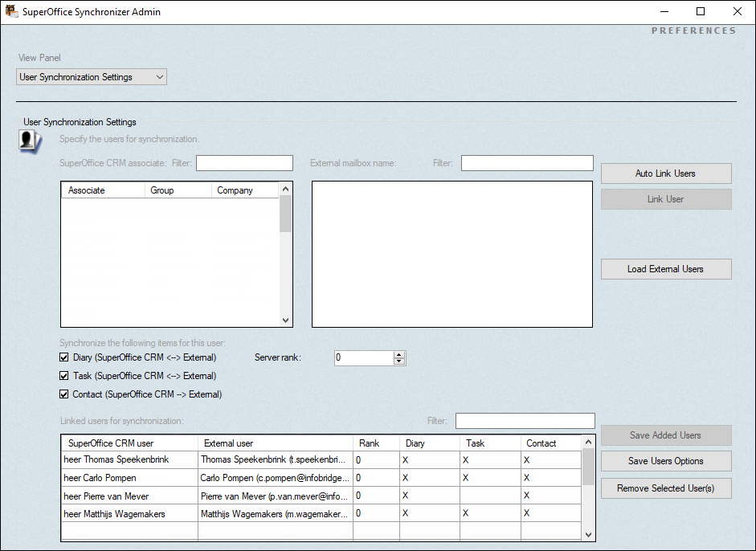
Task: Click the External mailbox name filter field
Action: [527, 163]
